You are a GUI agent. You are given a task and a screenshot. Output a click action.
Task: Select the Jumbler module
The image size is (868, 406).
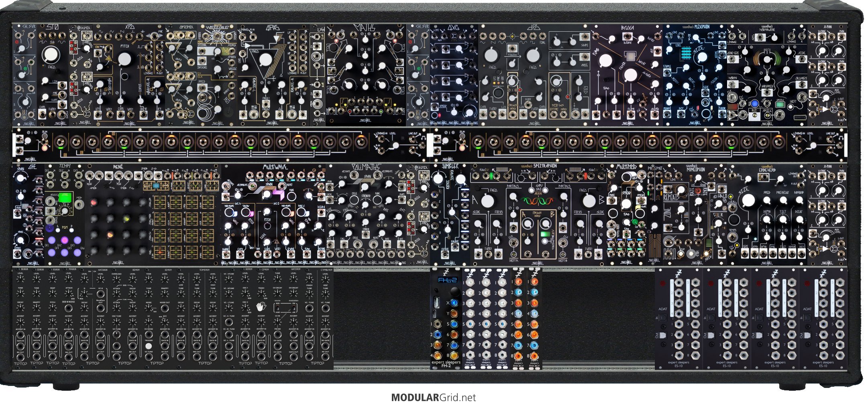tap(450, 214)
